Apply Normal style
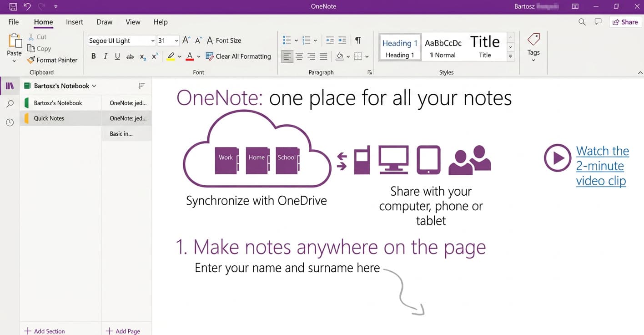Image resolution: width=644 pixels, height=335 pixels. (443, 47)
